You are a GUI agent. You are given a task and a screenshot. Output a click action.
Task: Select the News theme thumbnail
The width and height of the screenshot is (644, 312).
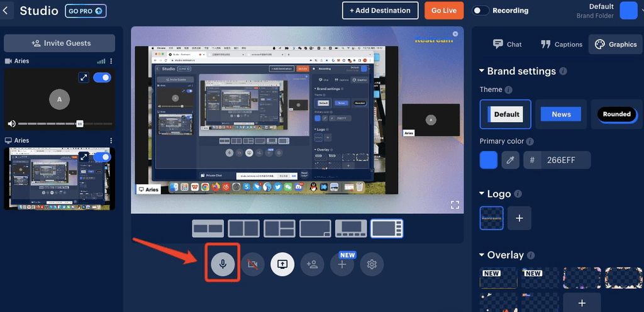(561, 114)
